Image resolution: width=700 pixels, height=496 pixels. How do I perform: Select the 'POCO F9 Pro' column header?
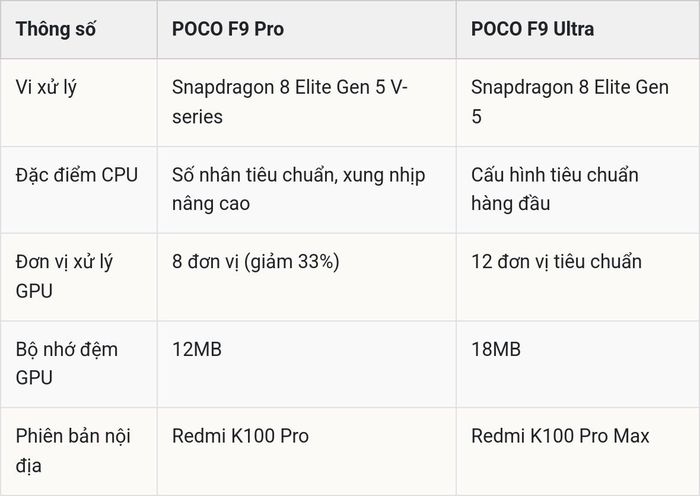(x=228, y=29)
